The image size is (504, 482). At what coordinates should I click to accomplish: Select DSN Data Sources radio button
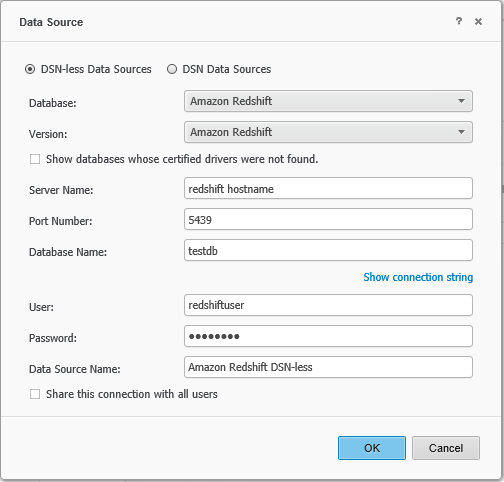tap(172, 69)
